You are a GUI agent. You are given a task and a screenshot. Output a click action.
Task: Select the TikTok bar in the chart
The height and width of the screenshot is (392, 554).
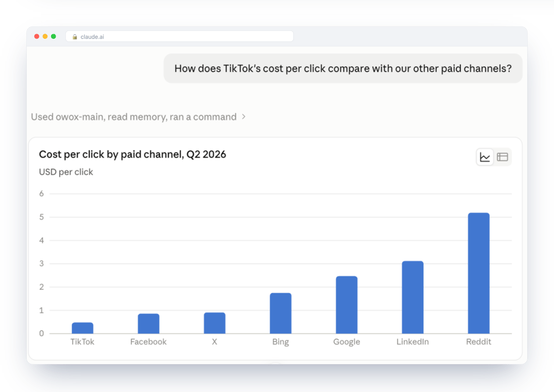[x=82, y=328]
